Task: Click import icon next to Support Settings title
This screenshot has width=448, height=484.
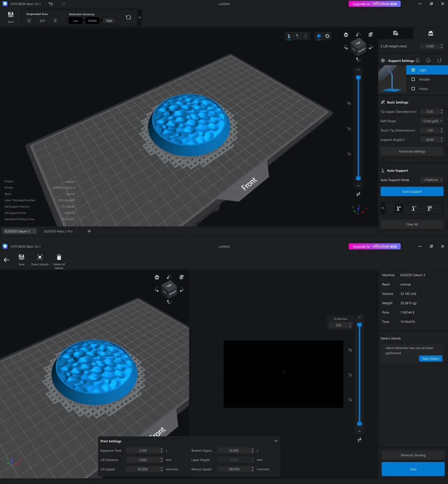Action: tap(417, 61)
